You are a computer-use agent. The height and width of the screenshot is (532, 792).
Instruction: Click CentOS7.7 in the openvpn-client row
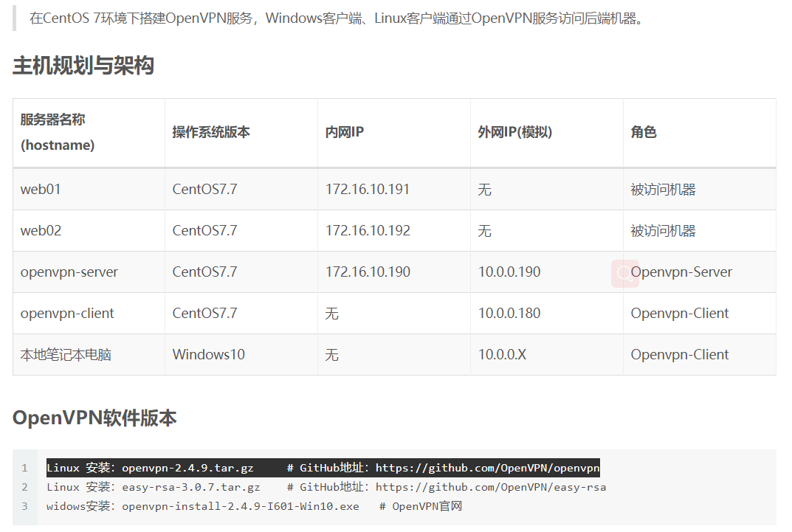click(204, 314)
